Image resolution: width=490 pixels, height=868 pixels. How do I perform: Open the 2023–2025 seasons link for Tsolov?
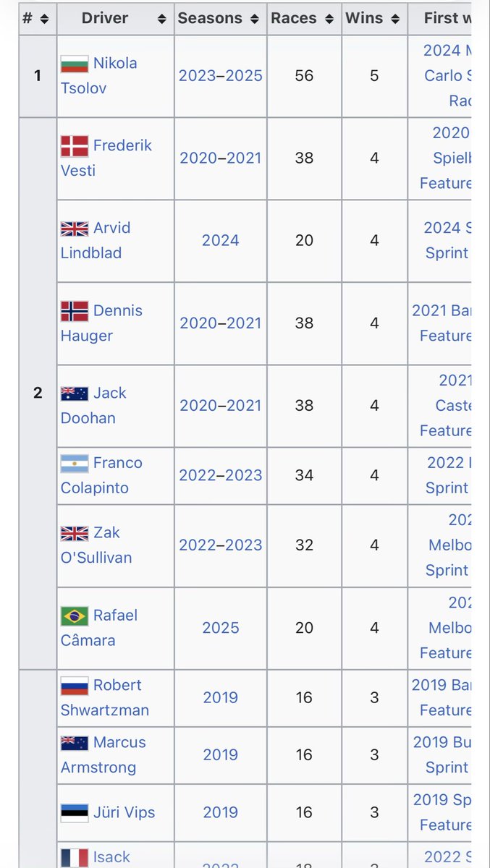[221, 76]
